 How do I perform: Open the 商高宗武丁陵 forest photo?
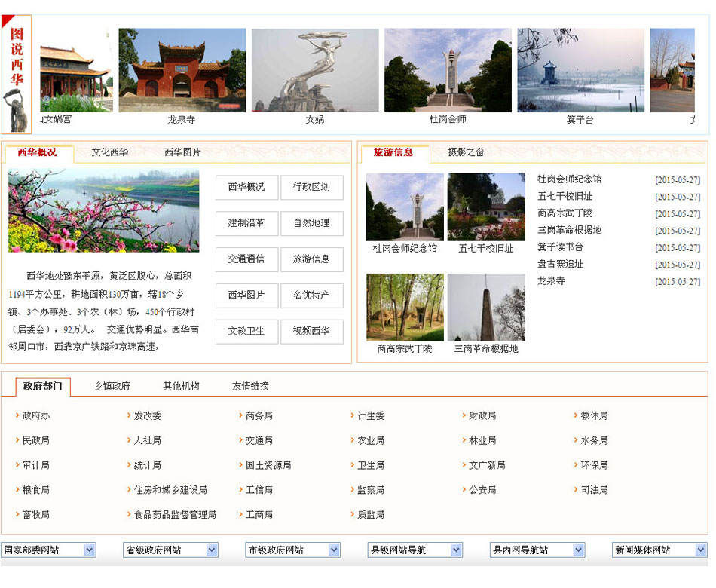click(405, 308)
